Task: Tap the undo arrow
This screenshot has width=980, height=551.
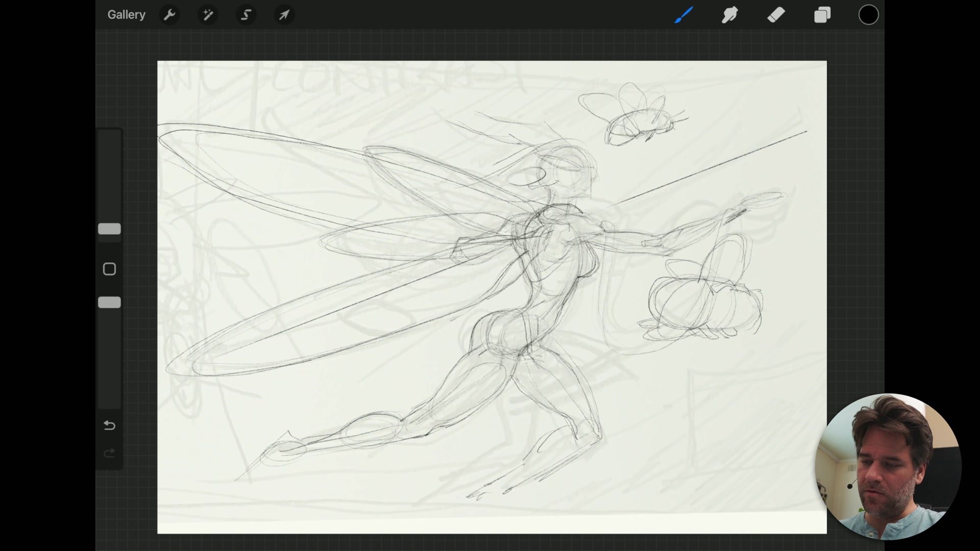Action: (109, 425)
